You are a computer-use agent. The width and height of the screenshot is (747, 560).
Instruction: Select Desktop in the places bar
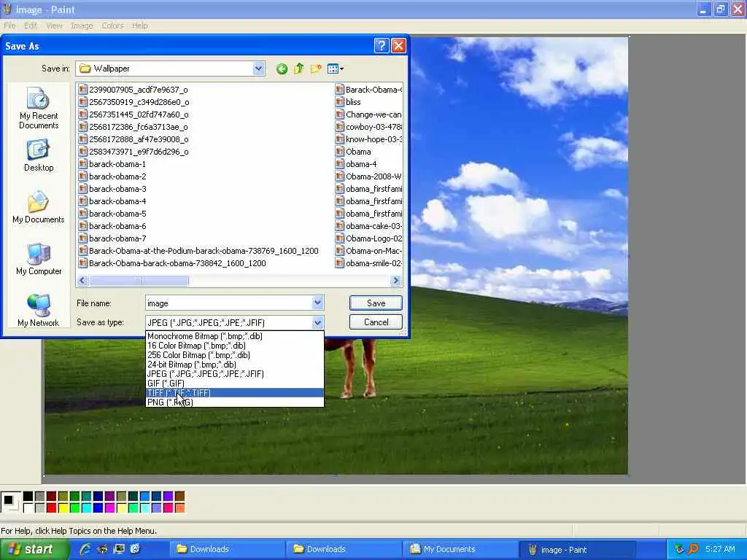pyautogui.click(x=39, y=155)
